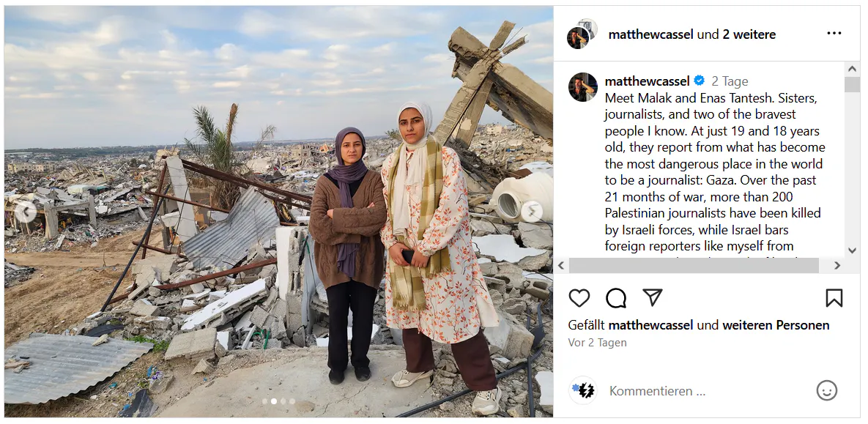The width and height of the screenshot is (868, 424).
Task: Save the post with the bookmark icon
Action: pyautogui.click(x=834, y=298)
